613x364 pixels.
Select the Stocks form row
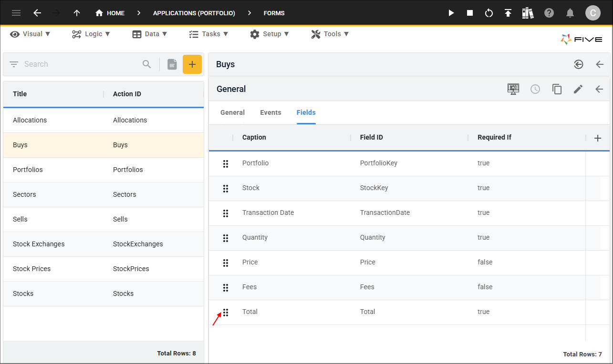coord(104,293)
